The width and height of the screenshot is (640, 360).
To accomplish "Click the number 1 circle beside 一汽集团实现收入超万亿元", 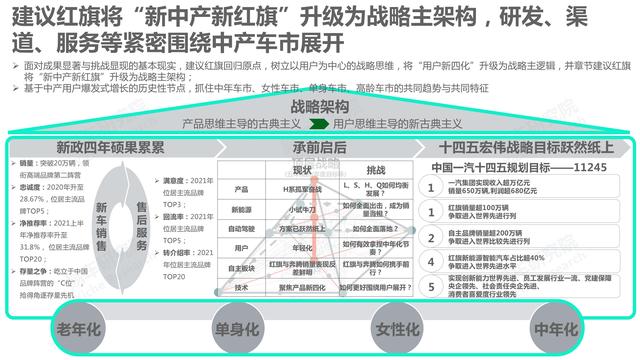I will [x=431, y=187].
